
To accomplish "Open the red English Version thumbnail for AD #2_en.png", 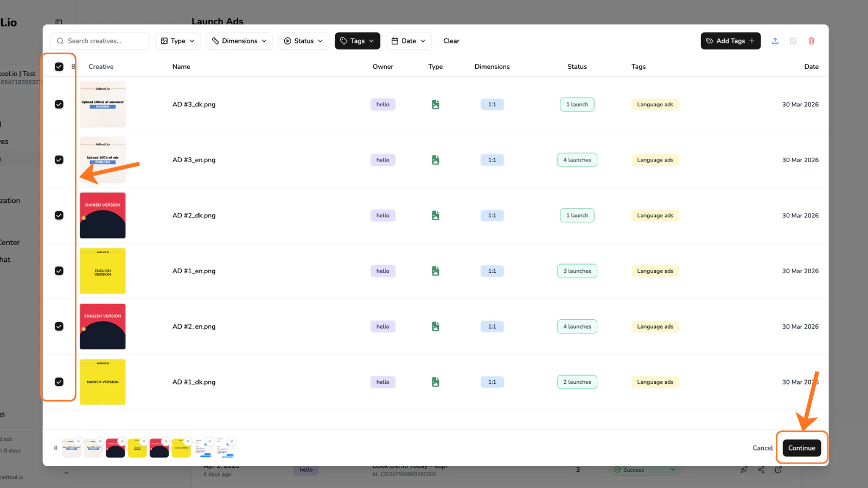I will (x=103, y=326).
